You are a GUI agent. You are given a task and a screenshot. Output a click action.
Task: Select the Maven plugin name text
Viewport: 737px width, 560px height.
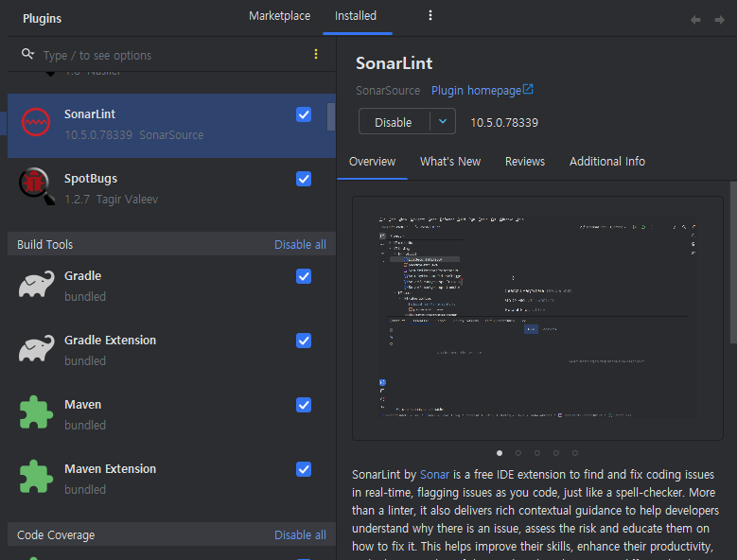pos(82,405)
